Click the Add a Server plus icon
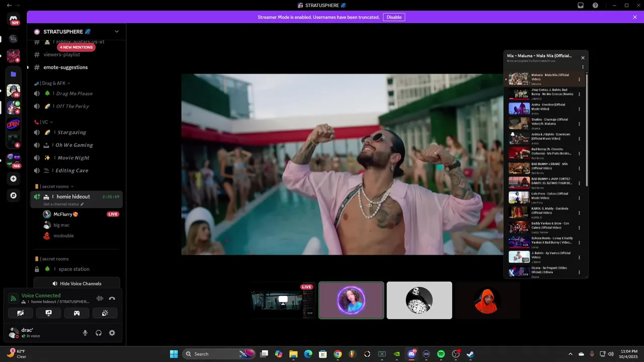 pyautogui.click(x=14, y=178)
